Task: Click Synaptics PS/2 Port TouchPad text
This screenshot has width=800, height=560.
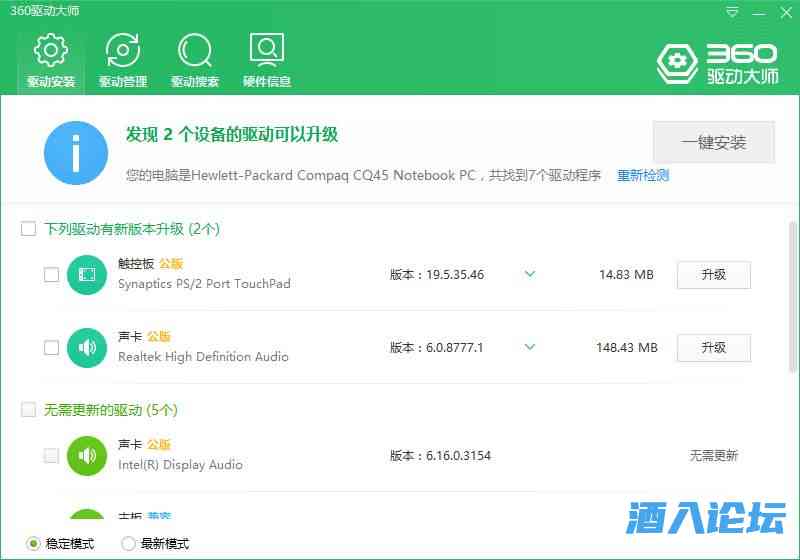Action: click(x=204, y=284)
